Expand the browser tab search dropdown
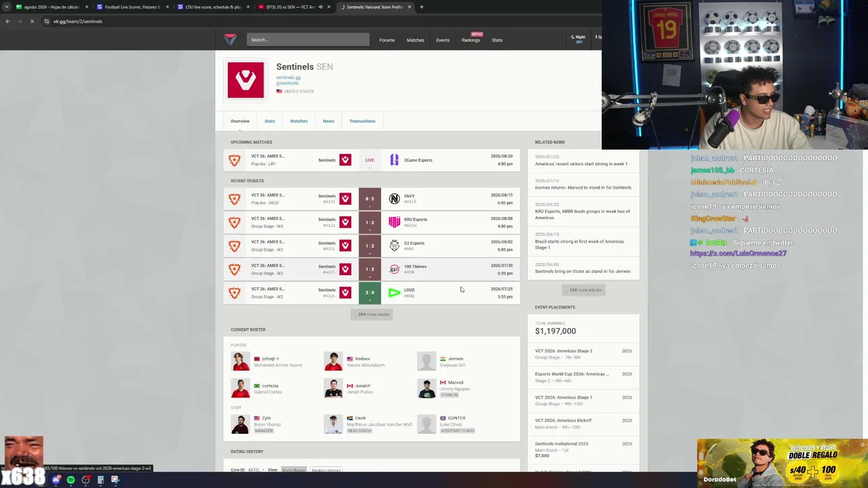 tap(7, 7)
